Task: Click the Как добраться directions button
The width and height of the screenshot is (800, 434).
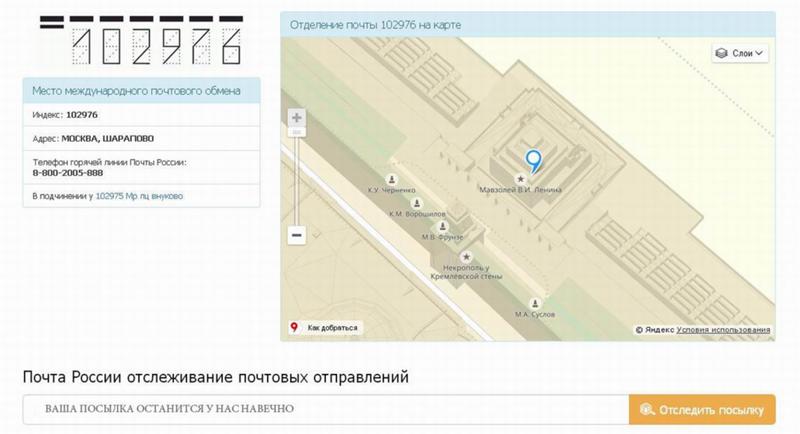Action: pyautogui.click(x=325, y=327)
